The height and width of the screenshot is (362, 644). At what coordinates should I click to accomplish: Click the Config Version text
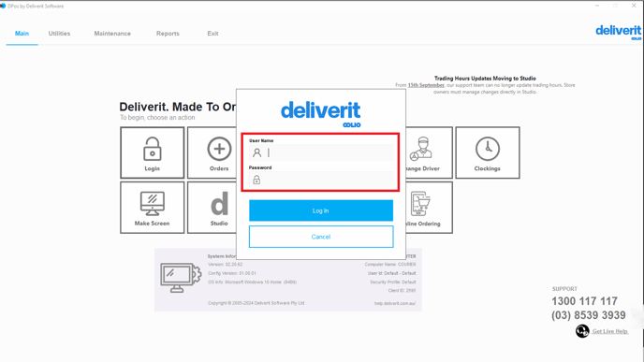(x=232, y=273)
